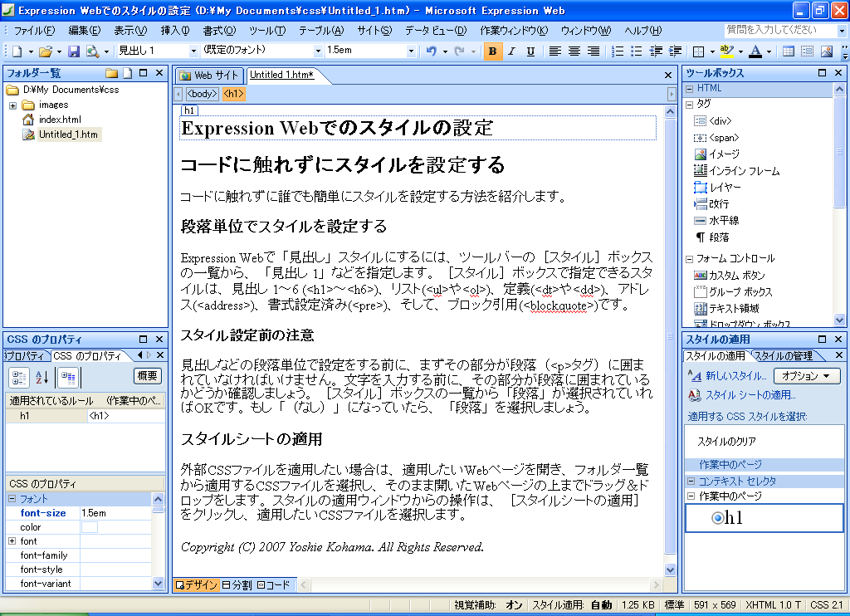Viewport: 850px width, 616px height.
Task: Switch to コード view
Action: (274, 585)
